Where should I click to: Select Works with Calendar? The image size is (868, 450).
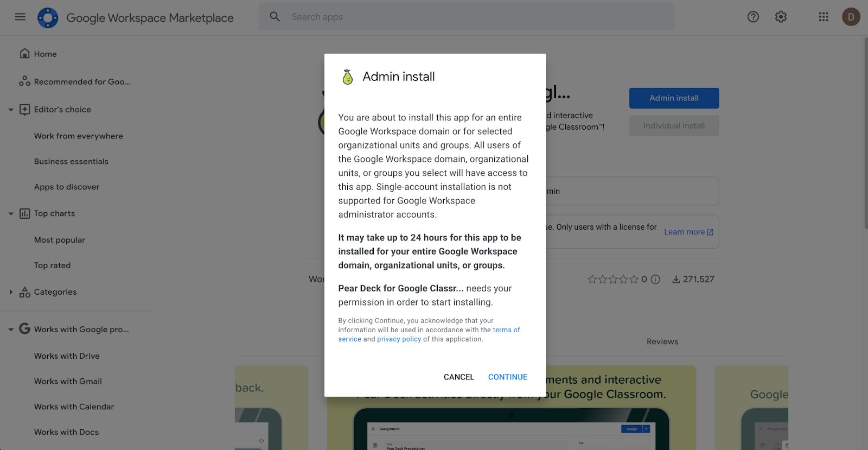(74, 407)
